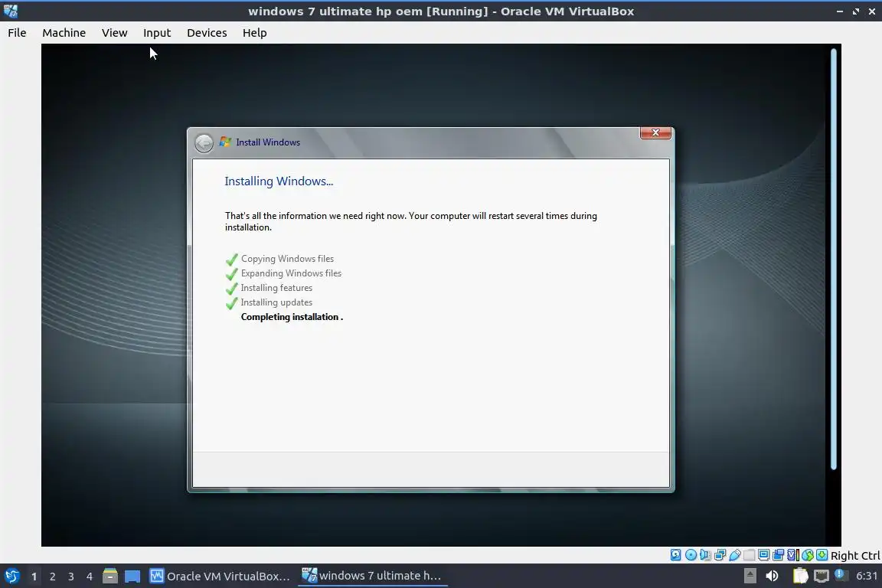Click the optical drive indicator icon

(x=691, y=555)
